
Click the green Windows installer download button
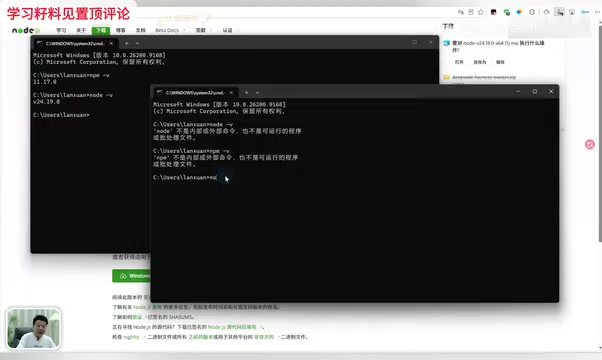[131, 276]
